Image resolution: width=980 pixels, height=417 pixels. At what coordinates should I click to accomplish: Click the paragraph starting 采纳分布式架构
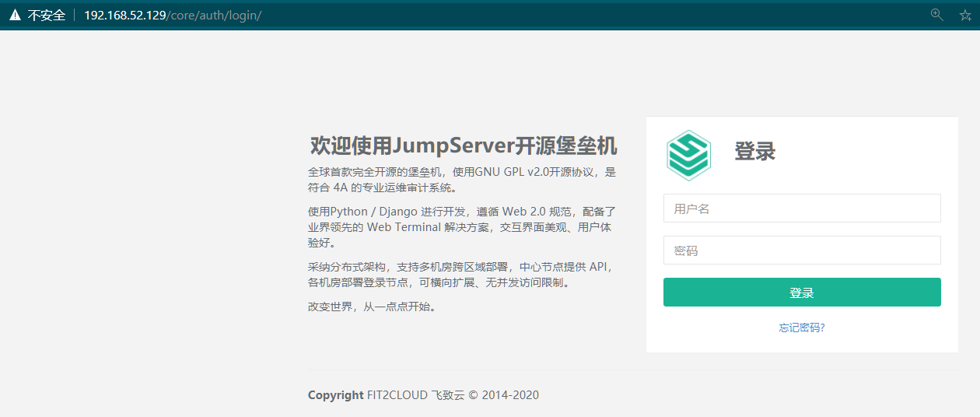click(462, 275)
